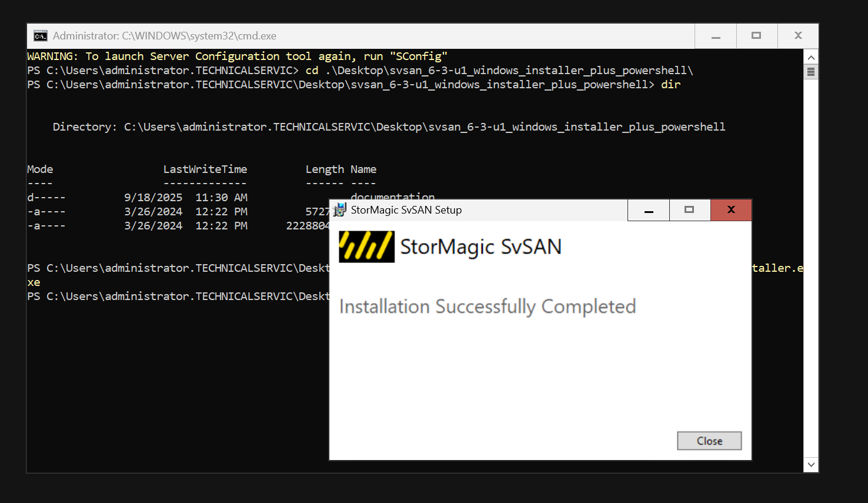Click the "cd .\Desktop\svsan" command line

(499, 71)
